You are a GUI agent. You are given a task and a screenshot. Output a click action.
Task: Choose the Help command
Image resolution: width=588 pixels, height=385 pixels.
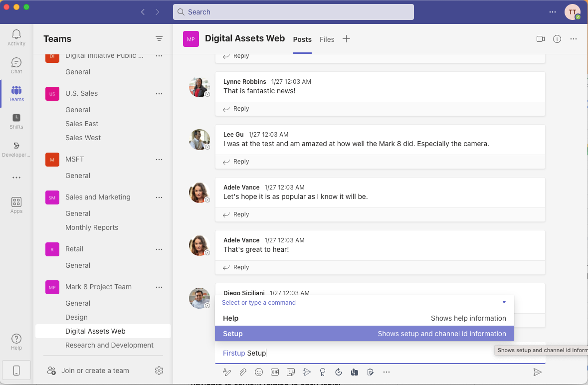364,318
